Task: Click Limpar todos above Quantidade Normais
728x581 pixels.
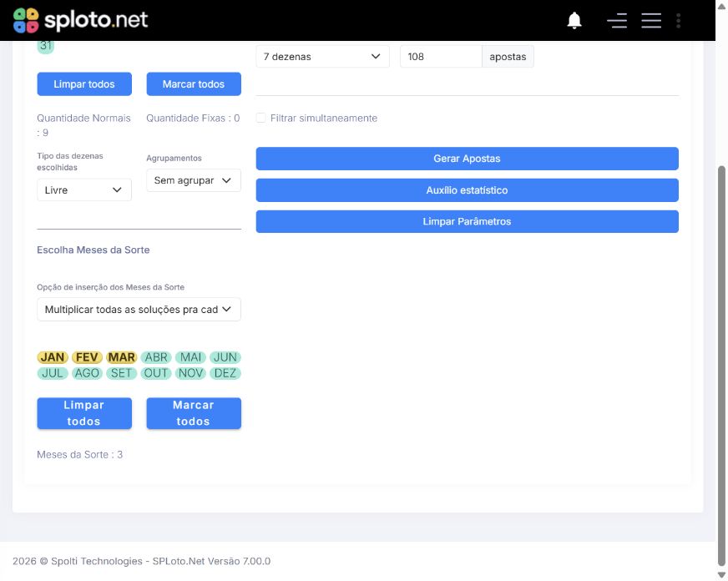Action: [84, 84]
